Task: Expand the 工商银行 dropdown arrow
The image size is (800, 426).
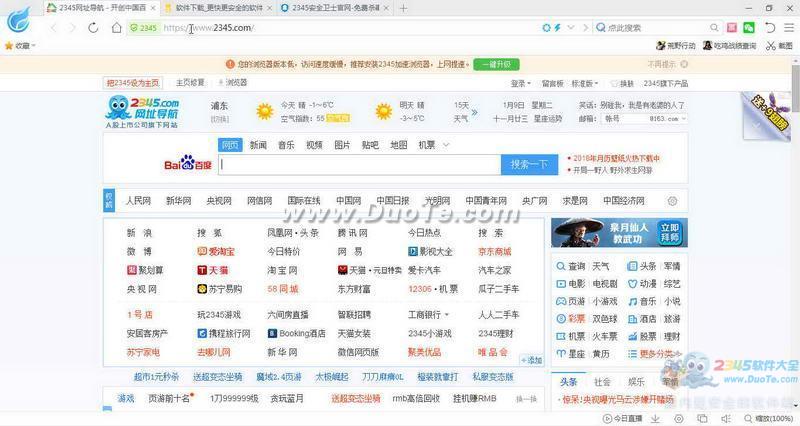Action: pos(446,315)
